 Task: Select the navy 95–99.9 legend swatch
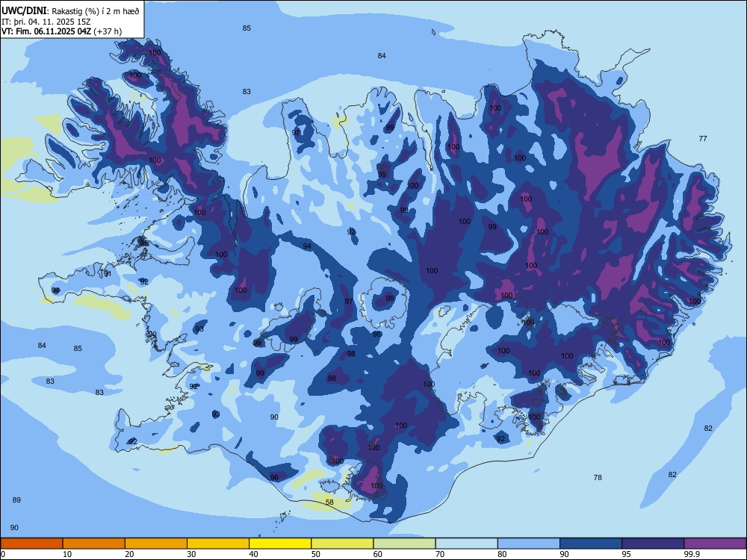[653, 544]
